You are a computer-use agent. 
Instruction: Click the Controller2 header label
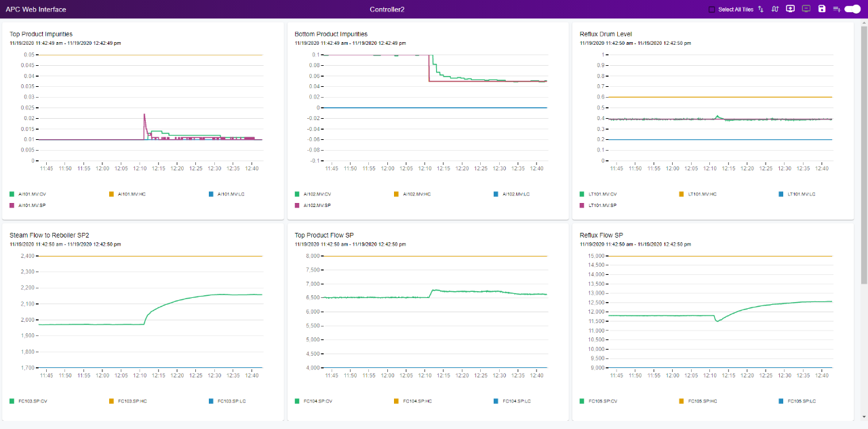pyautogui.click(x=387, y=10)
